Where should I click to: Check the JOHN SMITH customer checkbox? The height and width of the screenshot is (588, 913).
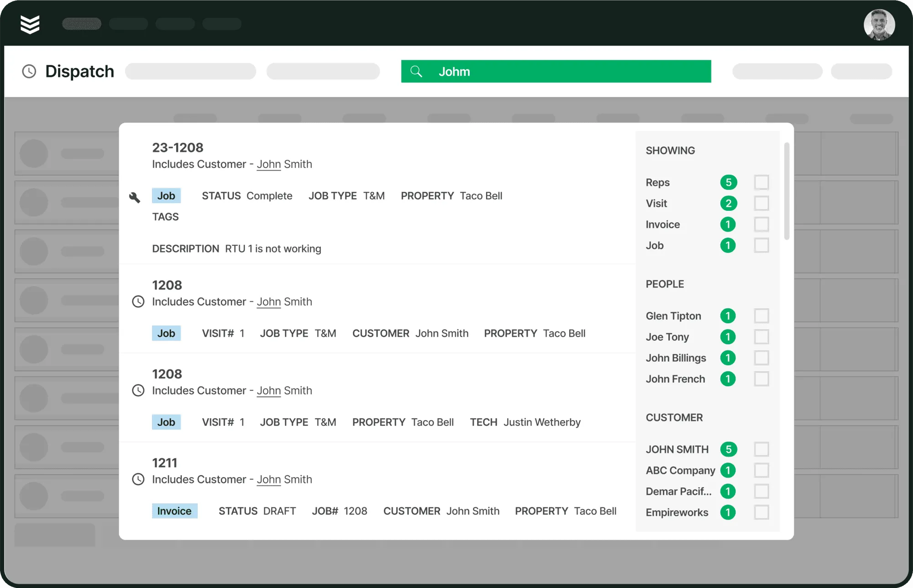click(x=761, y=449)
